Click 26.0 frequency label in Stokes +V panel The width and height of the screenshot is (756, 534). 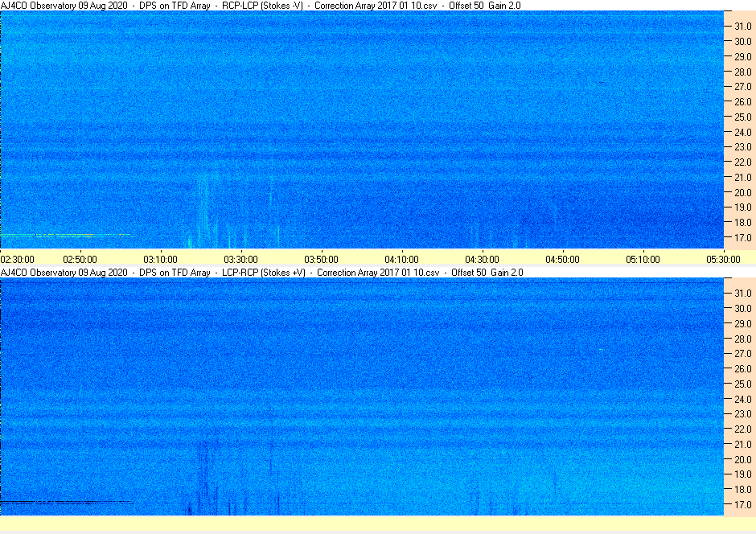(742, 368)
